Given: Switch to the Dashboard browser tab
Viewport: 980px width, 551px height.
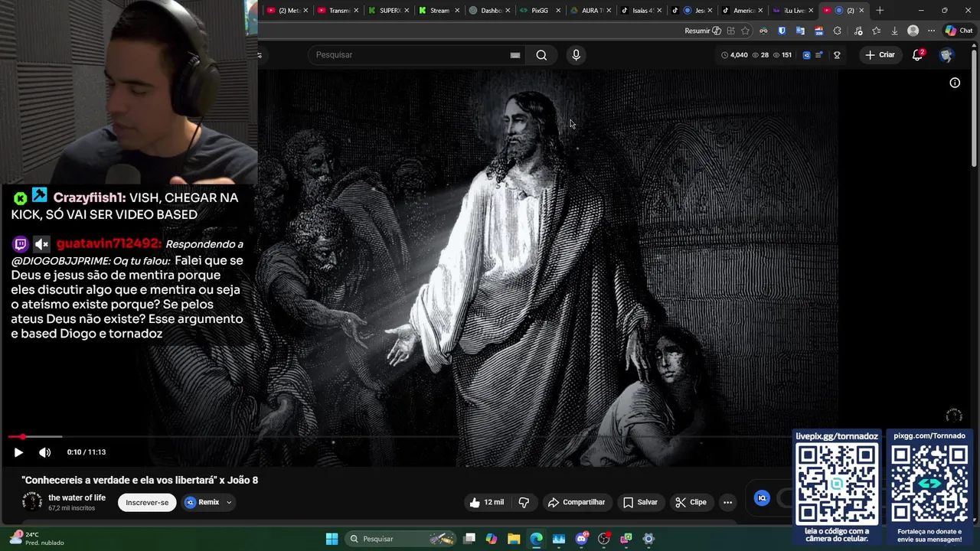Looking at the screenshot, I should [x=488, y=11].
